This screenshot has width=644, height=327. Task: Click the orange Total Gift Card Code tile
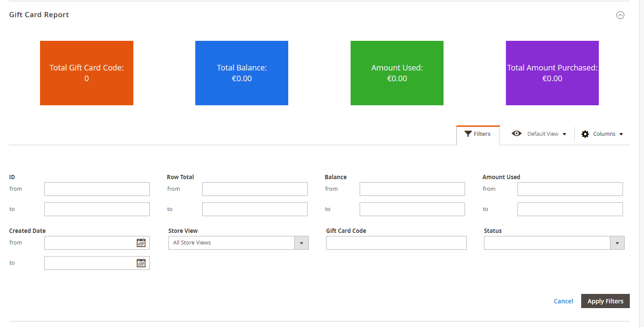pyautogui.click(x=86, y=73)
